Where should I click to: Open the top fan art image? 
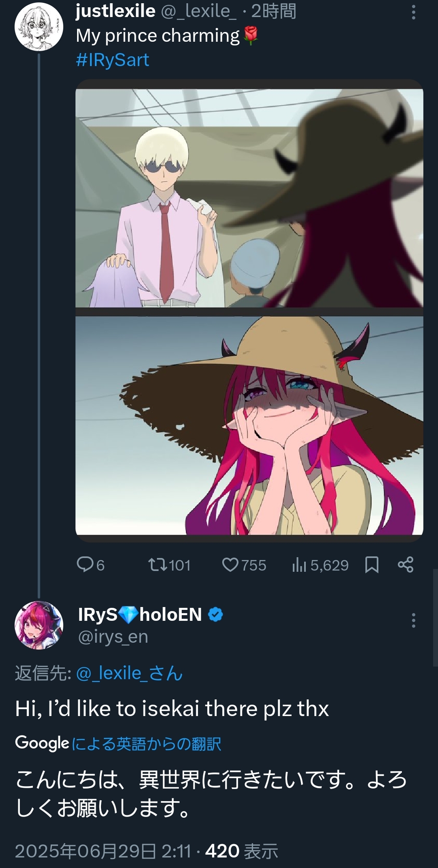pos(249,198)
